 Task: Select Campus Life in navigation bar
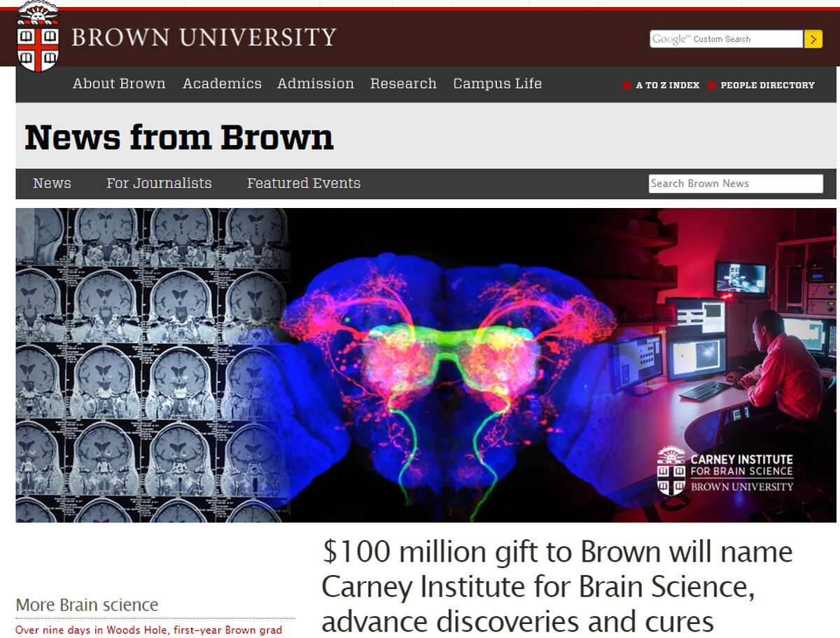(x=497, y=84)
